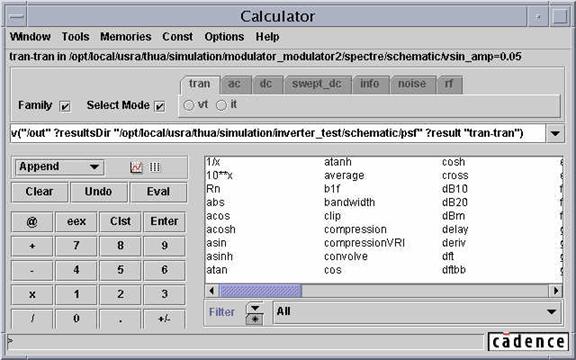Click the Filter wildcard asterisk button

click(x=255, y=319)
